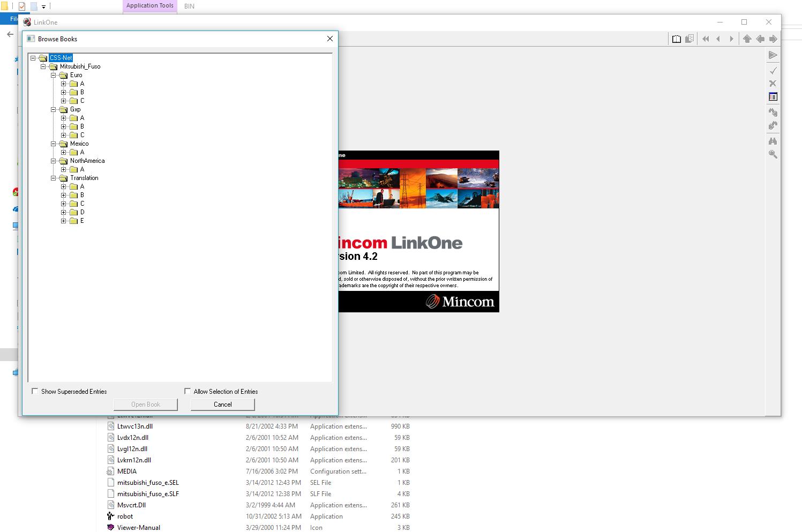Collapse the NorthAmerica folder node

[54, 161]
